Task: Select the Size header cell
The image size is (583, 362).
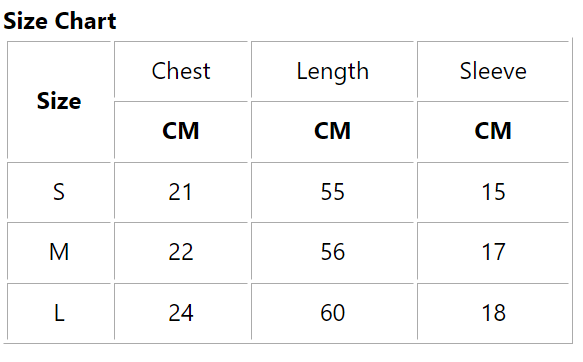Action: [59, 101]
